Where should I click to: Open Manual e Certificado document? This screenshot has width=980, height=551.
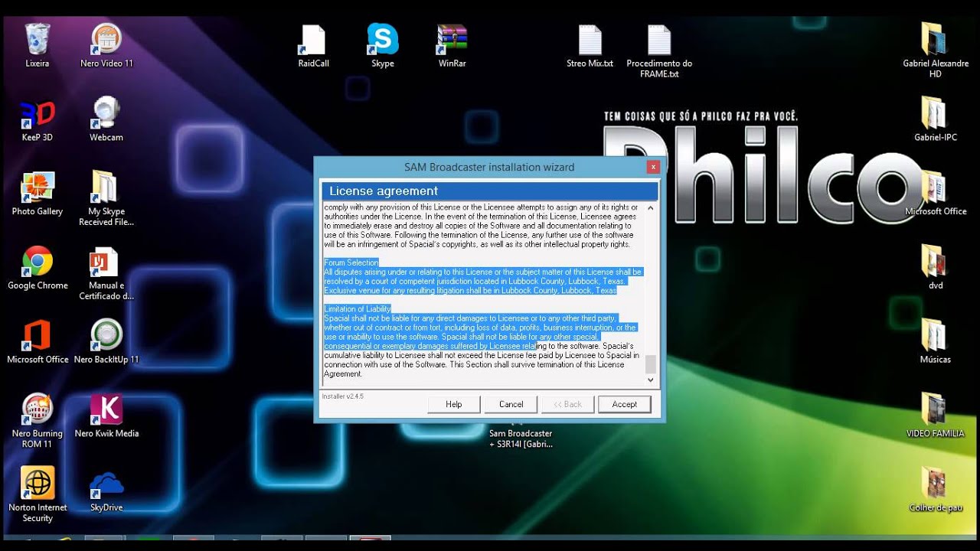106,272
